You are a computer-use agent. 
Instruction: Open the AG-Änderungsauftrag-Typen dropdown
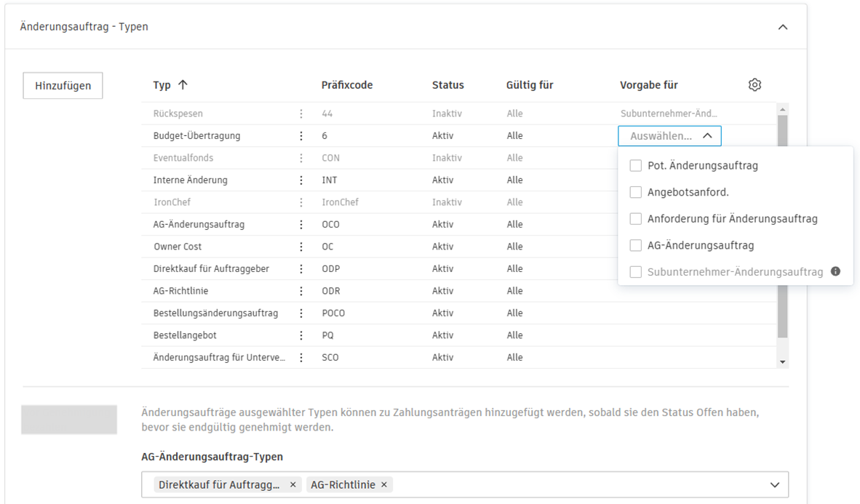click(x=776, y=484)
